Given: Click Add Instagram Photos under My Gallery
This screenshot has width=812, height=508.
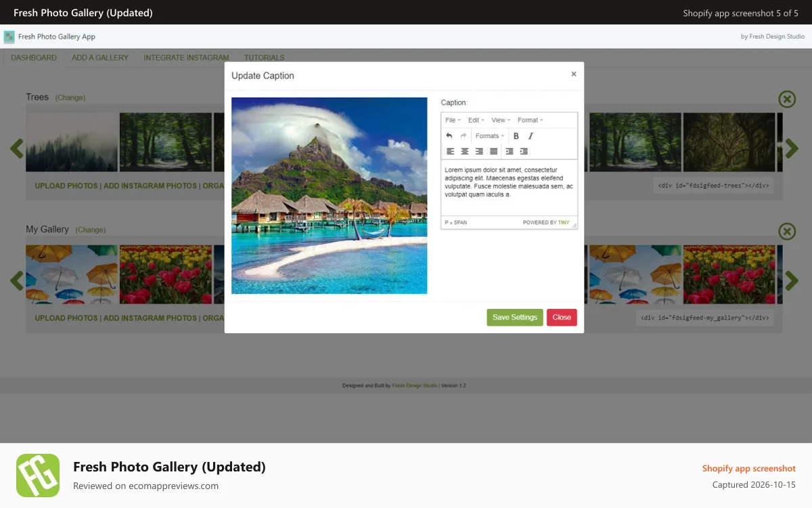Looking at the screenshot, I should tap(150, 318).
